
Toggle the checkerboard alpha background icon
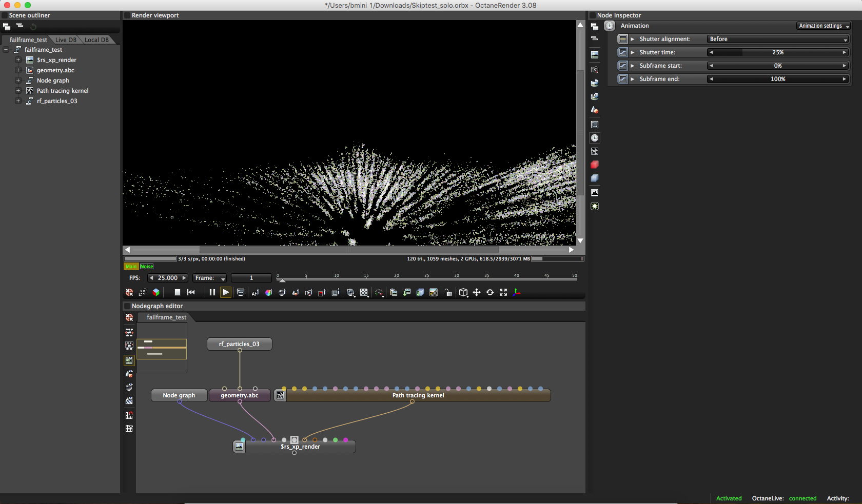tap(364, 292)
